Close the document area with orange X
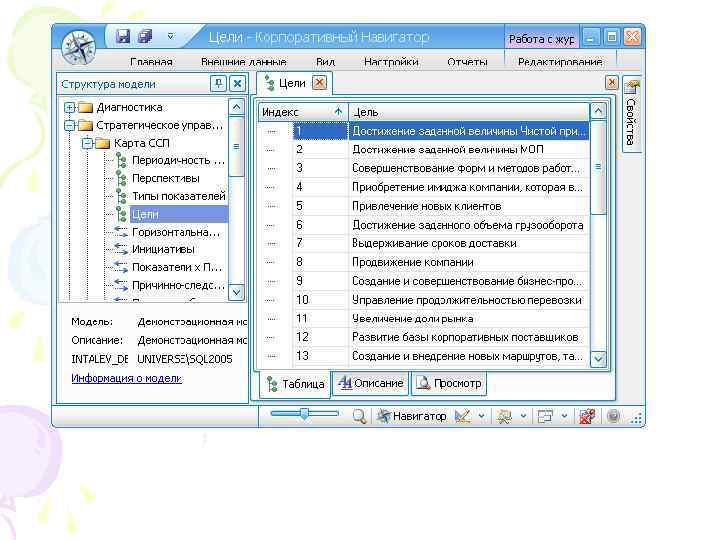 point(612,83)
